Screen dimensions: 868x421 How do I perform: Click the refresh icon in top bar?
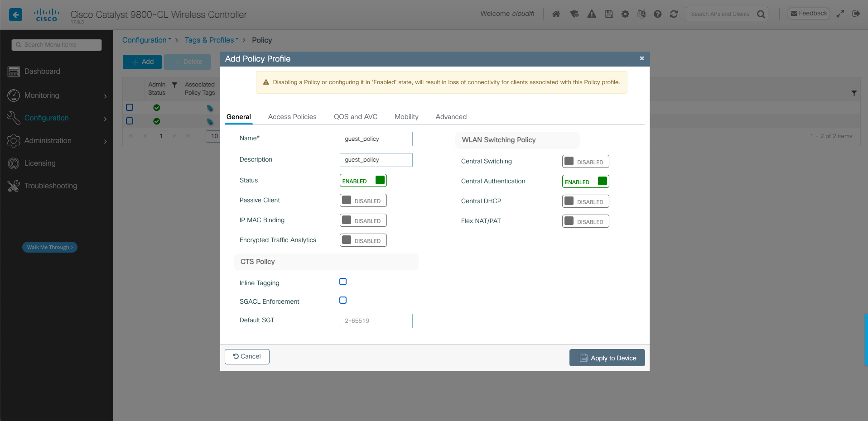click(674, 14)
